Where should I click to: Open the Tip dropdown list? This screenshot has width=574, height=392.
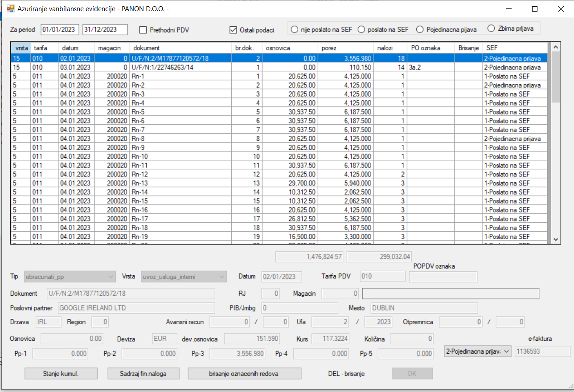click(x=111, y=277)
